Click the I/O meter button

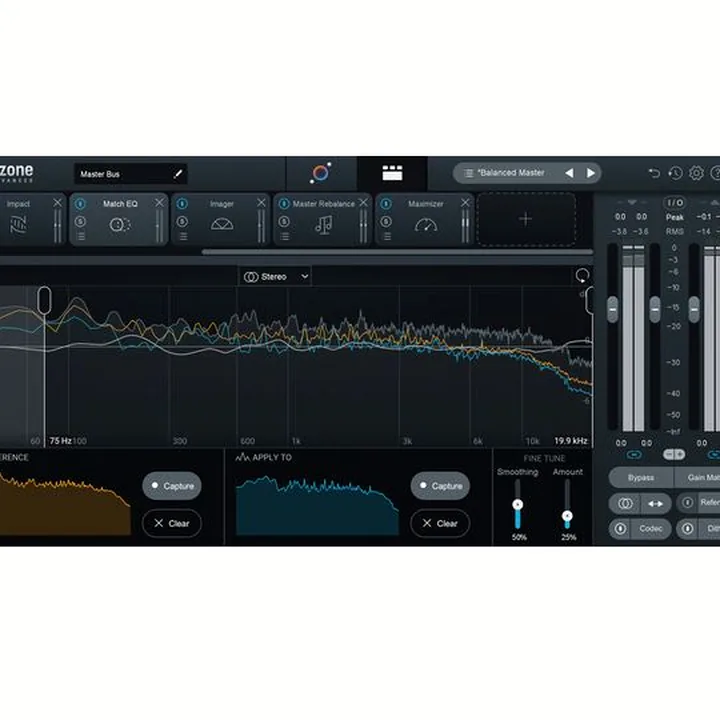(x=675, y=203)
